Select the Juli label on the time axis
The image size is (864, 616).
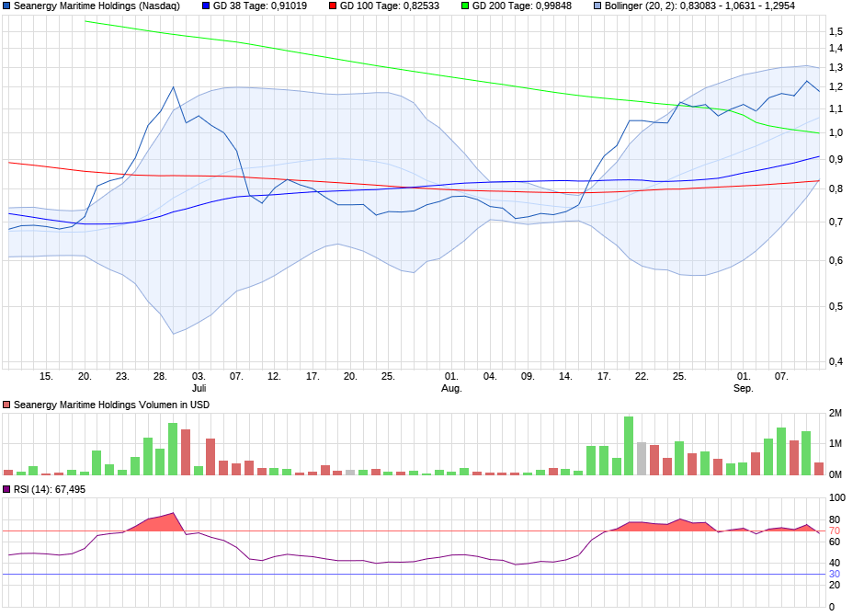coord(199,388)
